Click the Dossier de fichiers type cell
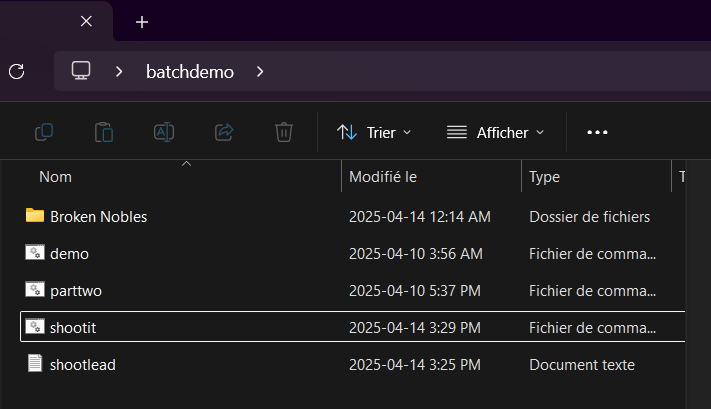Screen dimensions: 711x409 coord(589,217)
